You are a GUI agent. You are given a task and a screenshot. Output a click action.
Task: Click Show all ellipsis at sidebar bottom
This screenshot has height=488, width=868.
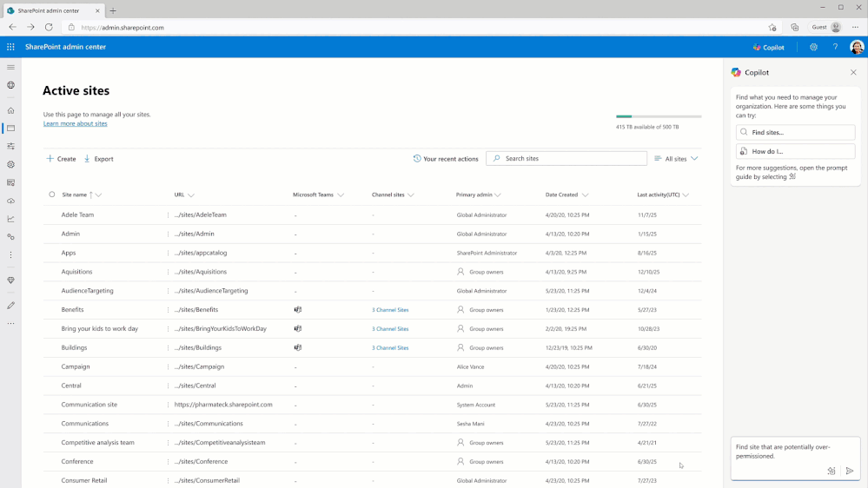click(x=10, y=324)
